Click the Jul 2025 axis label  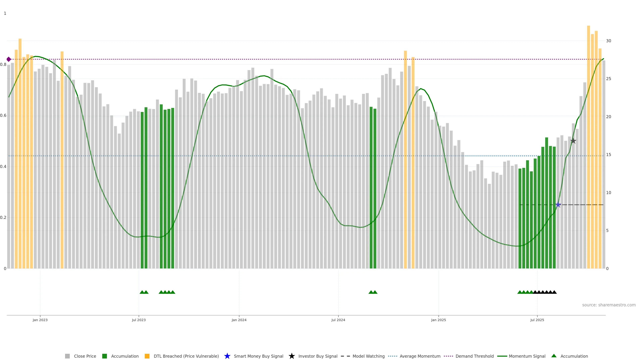pos(537,320)
